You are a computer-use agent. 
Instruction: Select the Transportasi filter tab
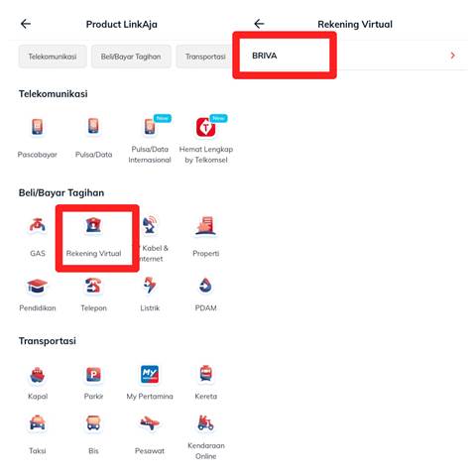[x=203, y=57]
